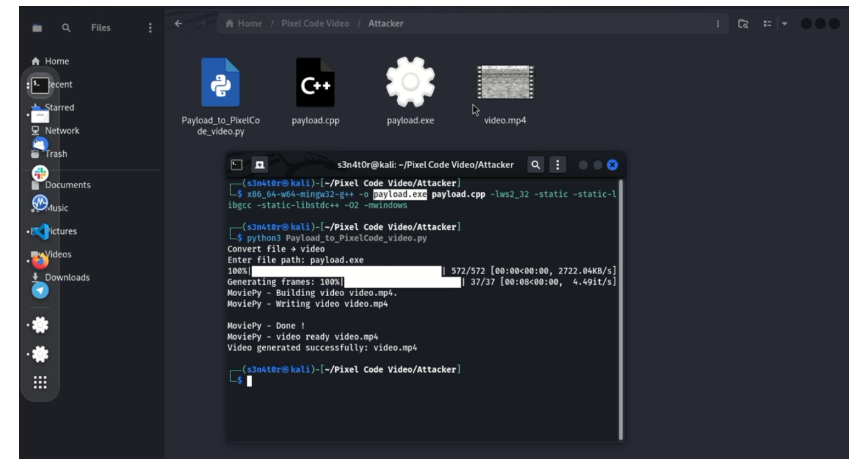Expand the view options dropdown arrow
This screenshot has width=866, height=467.
[784, 24]
